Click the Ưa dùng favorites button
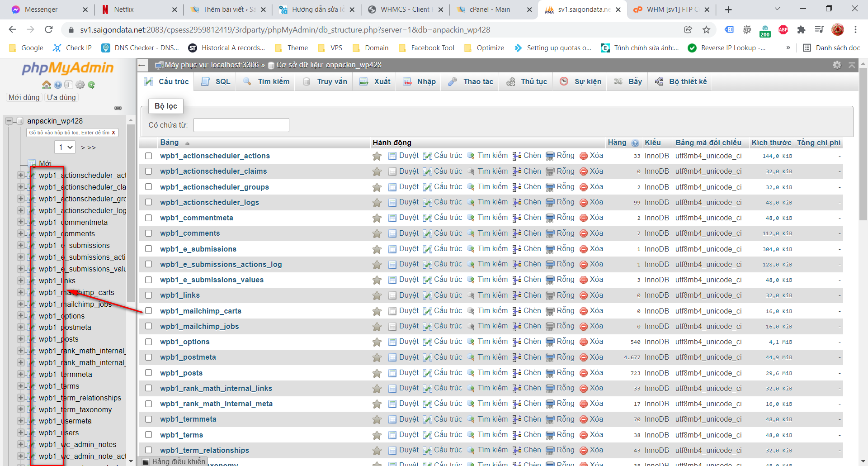Image resolution: width=868 pixels, height=466 pixels. (61, 97)
